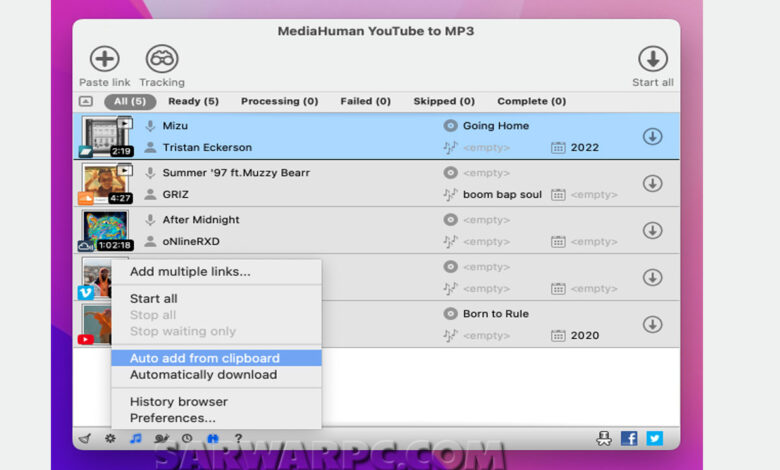Viewport: 780px width, 470px height.
Task: Edit the year field '2022'
Action: point(585,148)
